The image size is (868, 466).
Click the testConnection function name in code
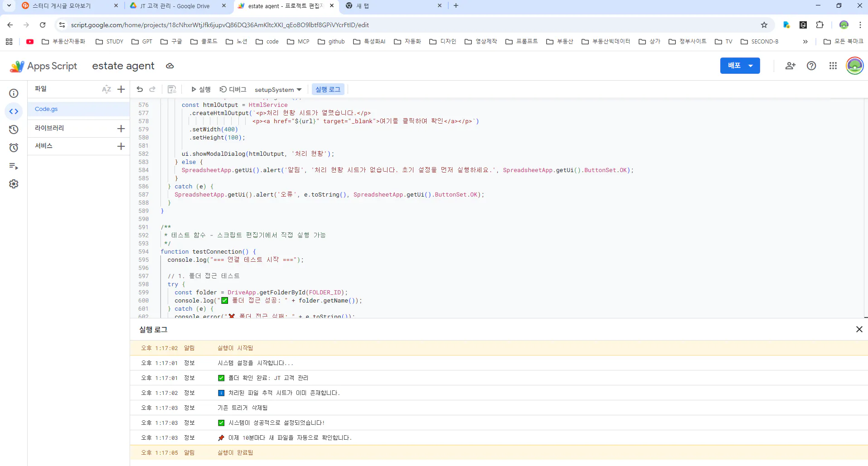click(217, 252)
